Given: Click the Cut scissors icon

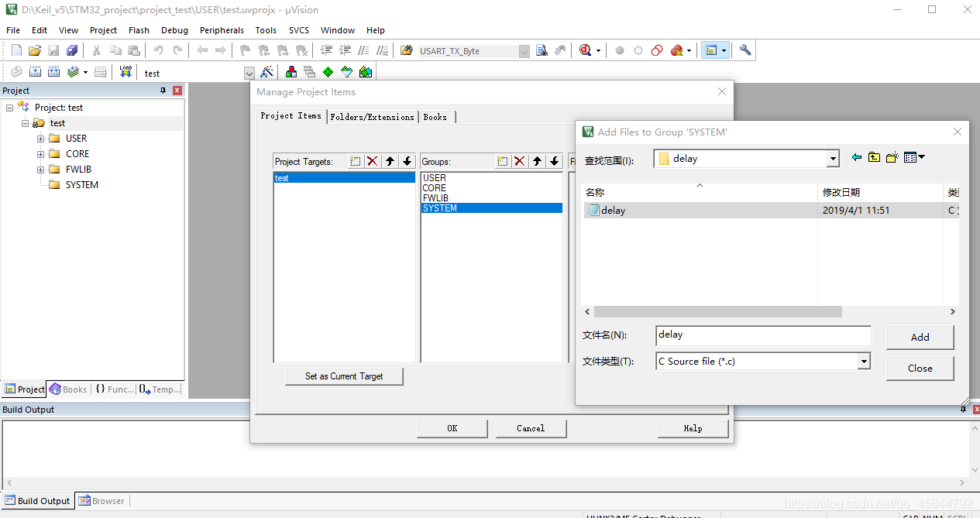Looking at the screenshot, I should 97,50.
